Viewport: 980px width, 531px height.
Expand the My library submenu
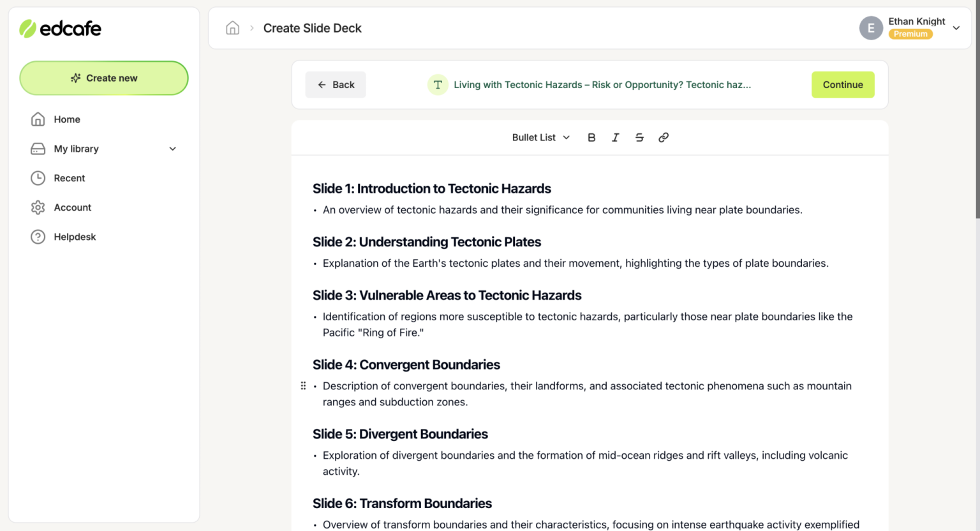(x=172, y=149)
